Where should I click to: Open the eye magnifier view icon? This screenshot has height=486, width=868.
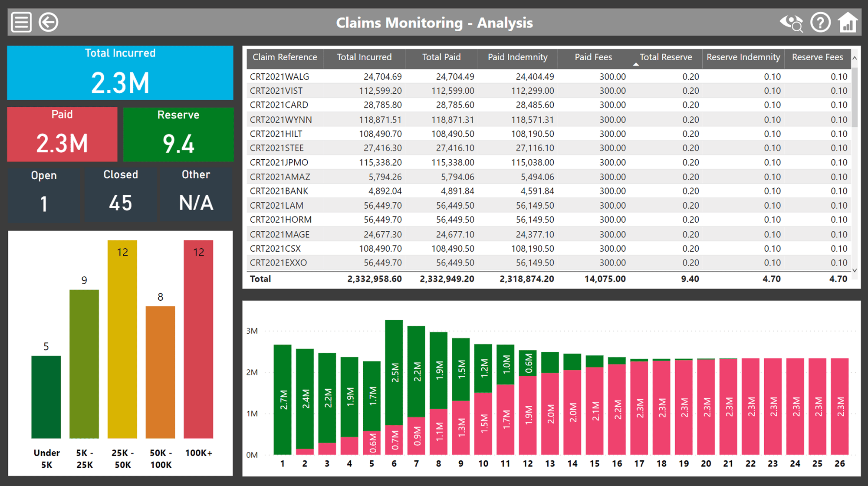pos(792,23)
